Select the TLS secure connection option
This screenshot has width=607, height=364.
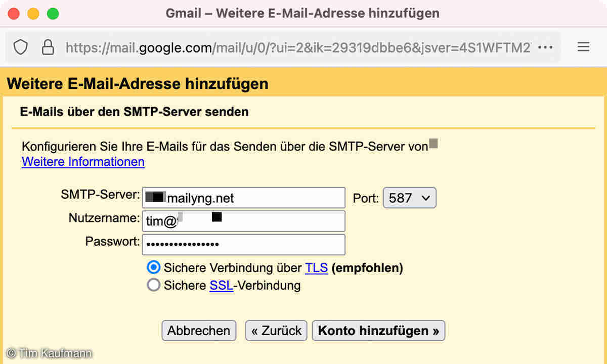[153, 267]
